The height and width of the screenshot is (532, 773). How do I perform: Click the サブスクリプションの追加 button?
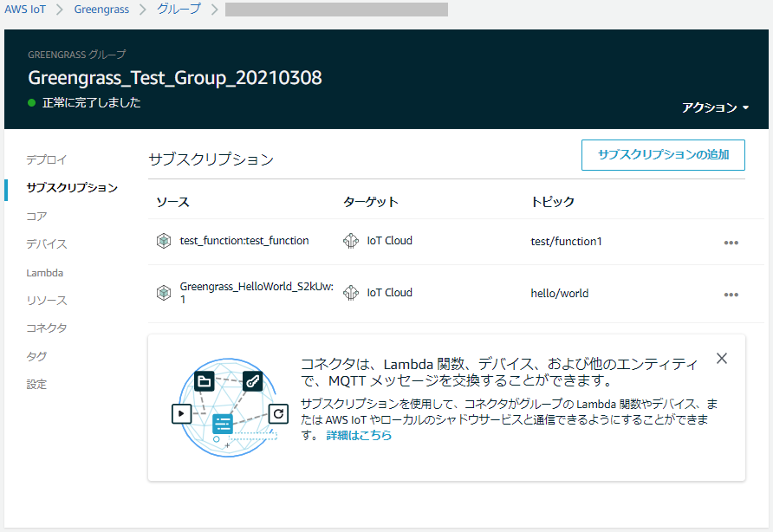click(x=663, y=155)
